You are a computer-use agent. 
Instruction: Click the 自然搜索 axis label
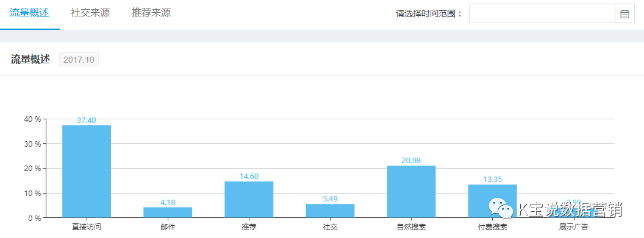(x=411, y=227)
